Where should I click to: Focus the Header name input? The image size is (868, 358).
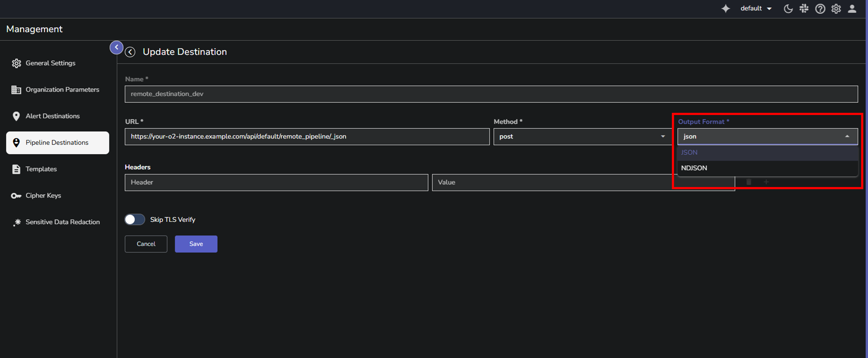pyautogui.click(x=276, y=183)
